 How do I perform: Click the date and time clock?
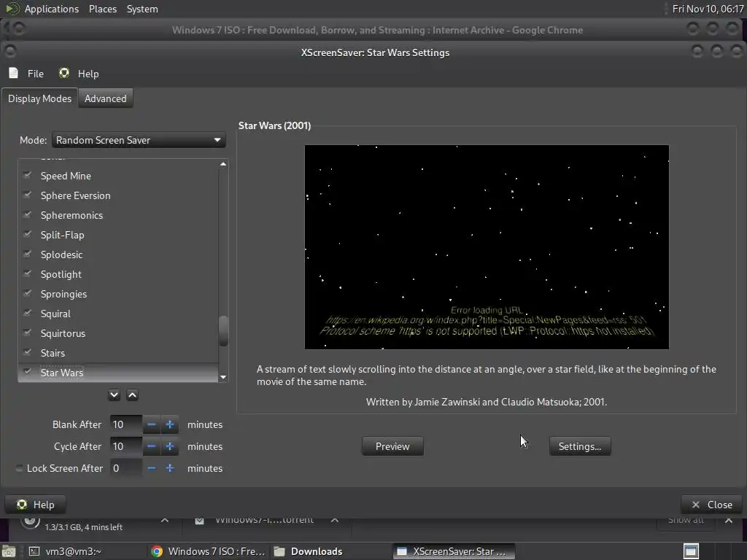tap(708, 9)
